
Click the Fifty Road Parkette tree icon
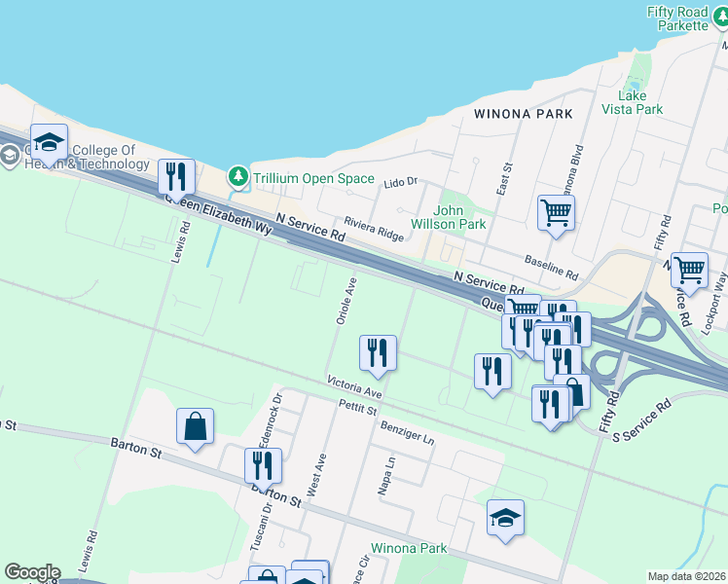720,18
